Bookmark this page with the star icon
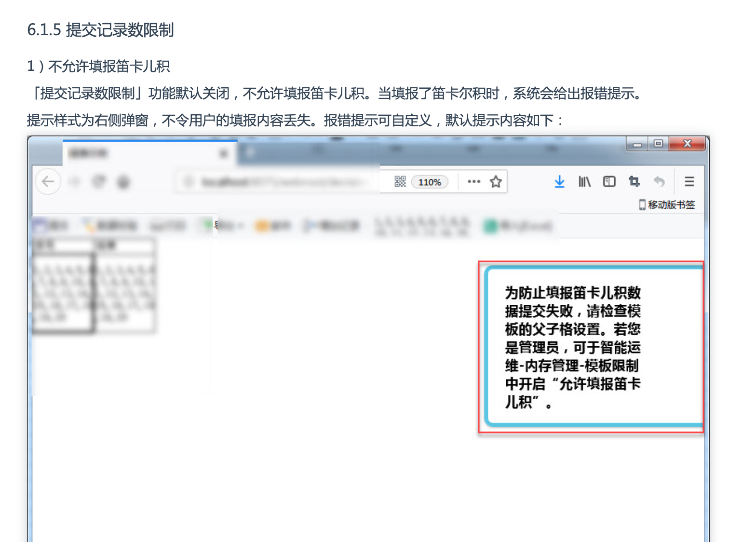This screenshot has width=756, height=542. 496,182
